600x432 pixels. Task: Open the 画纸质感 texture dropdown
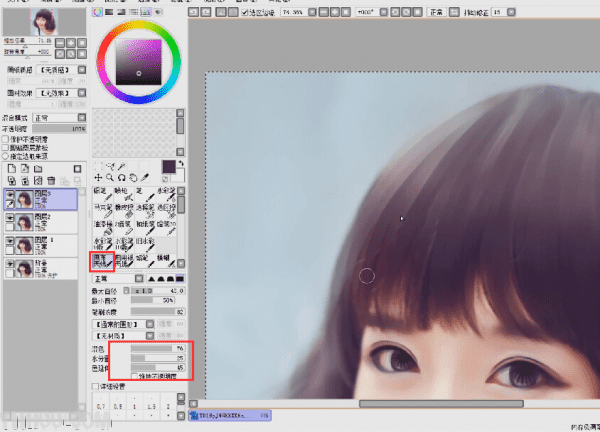click(x=82, y=70)
